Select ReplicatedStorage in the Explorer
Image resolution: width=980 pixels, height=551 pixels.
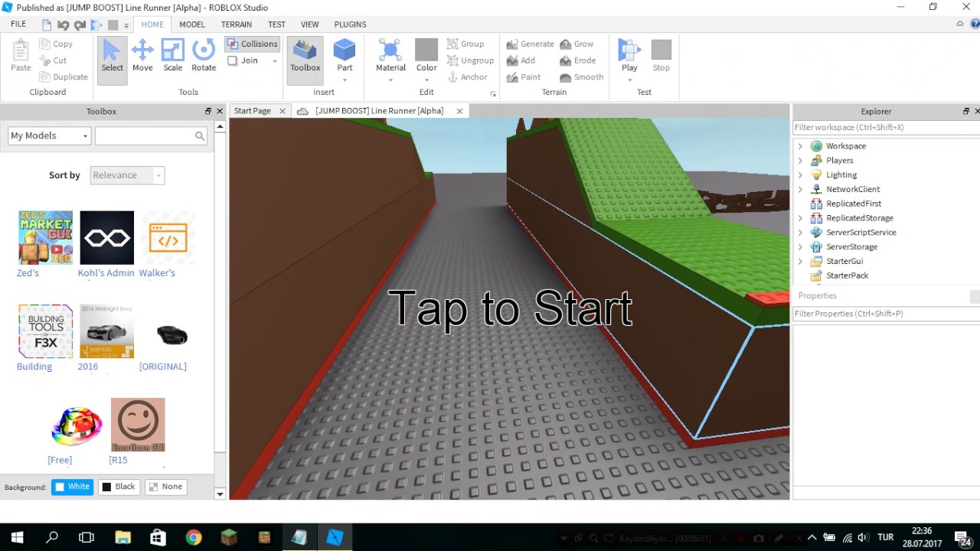pyautogui.click(x=859, y=218)
